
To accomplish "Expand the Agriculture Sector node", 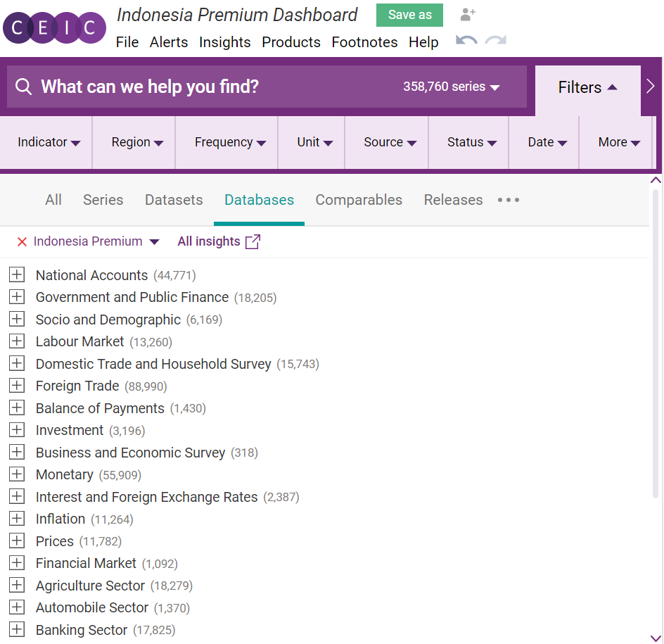I will (16, 585).
